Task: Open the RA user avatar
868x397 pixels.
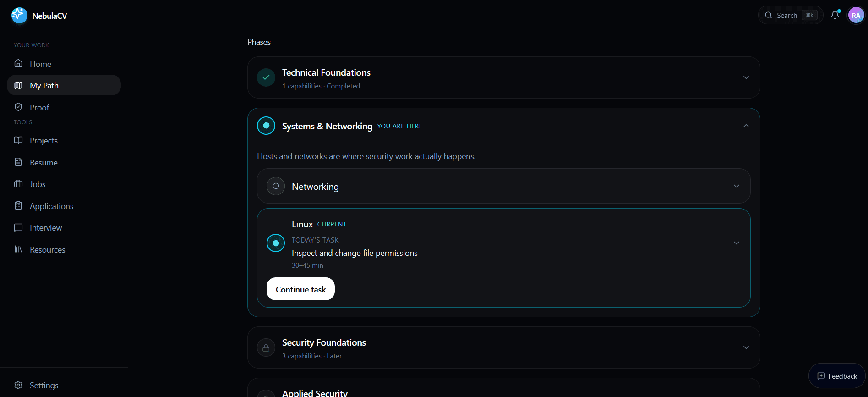Action: (x=856, y=15)
